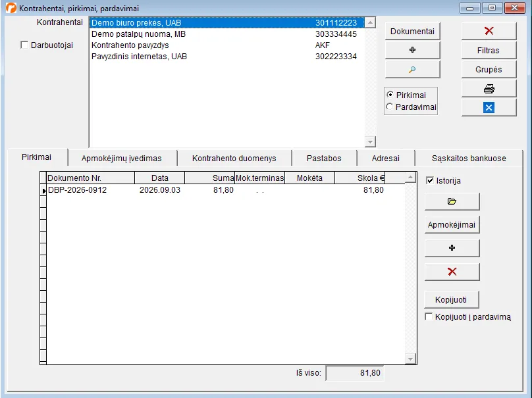Click date cell 2026.09.03
Viewport: 532px width, 398px height.
click(160, 190)
